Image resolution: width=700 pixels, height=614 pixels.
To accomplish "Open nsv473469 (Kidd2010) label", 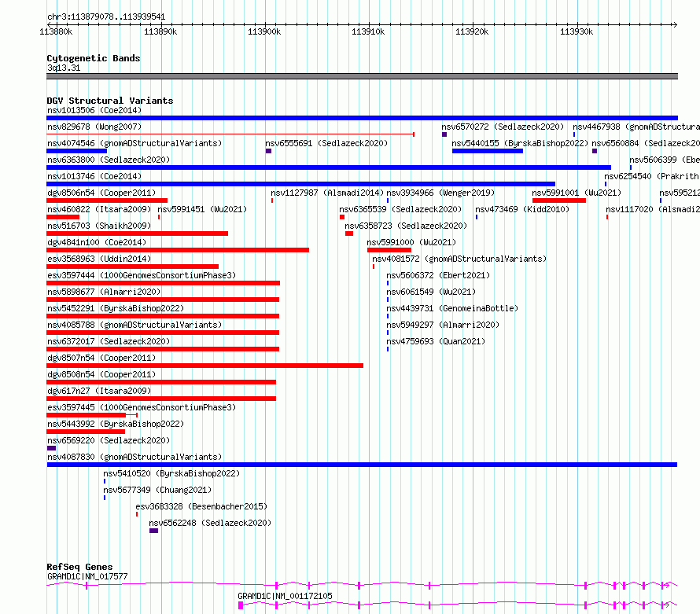I will 522,209.
